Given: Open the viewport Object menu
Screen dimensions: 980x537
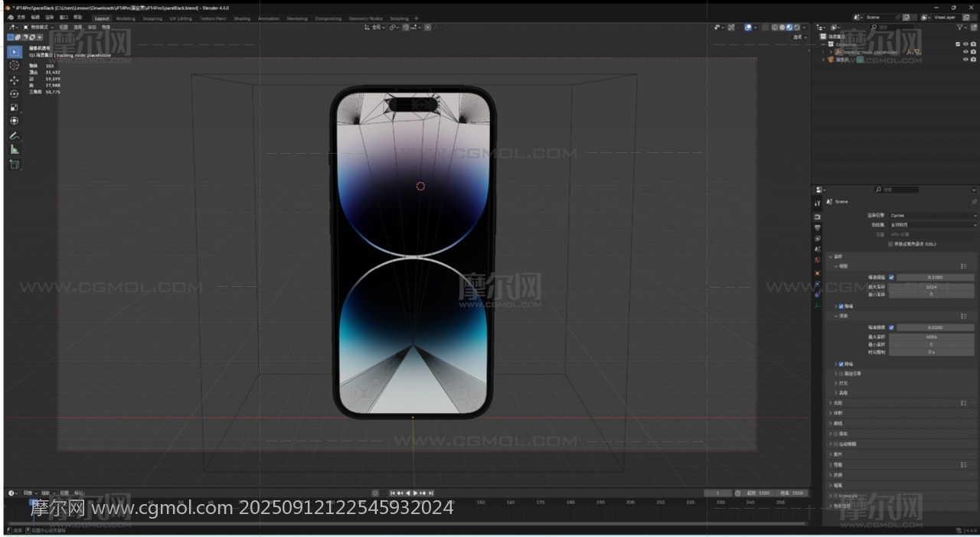Looking at the screenshot, I should tap(106, 28).
